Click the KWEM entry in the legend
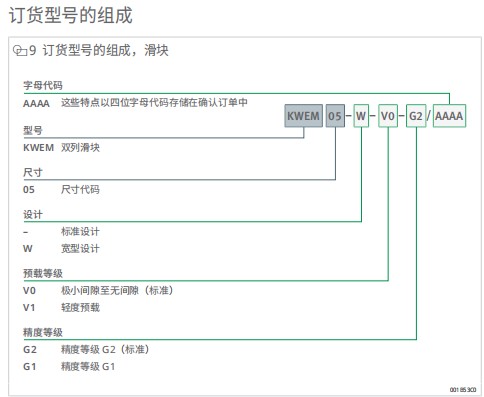Screen dimensions: 484x397 (x=38, y=147)
